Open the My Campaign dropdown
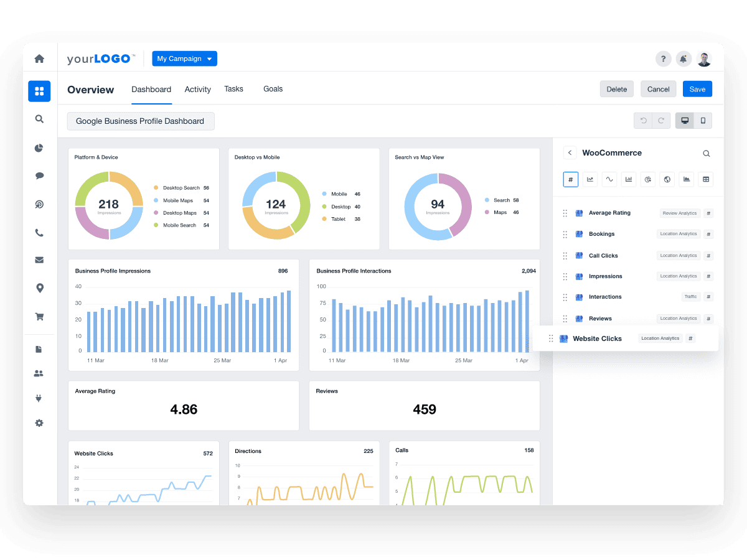The image size is (747, 560). pos(184,59)
